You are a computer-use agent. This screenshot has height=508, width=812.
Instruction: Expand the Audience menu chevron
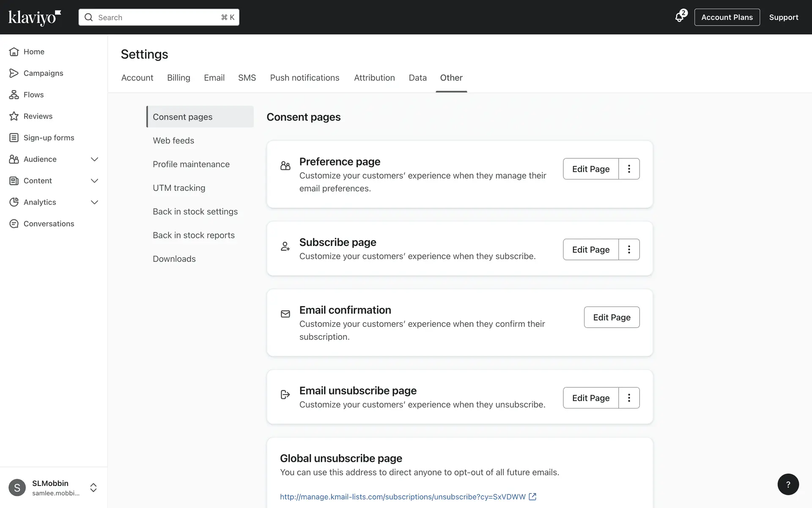94,159
